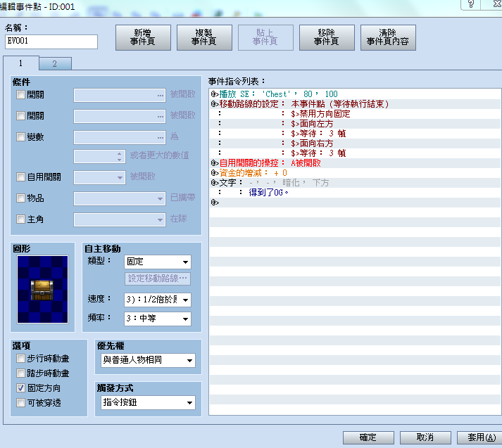Enable the 自用開關 condition checkbox
This screenshot has height=448, width=502.
point(20,177)
